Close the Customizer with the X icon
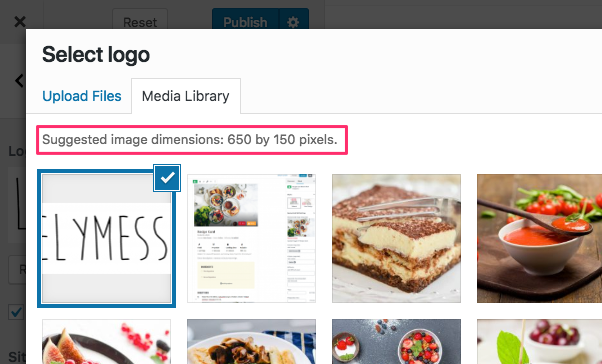 pos(20,22)
